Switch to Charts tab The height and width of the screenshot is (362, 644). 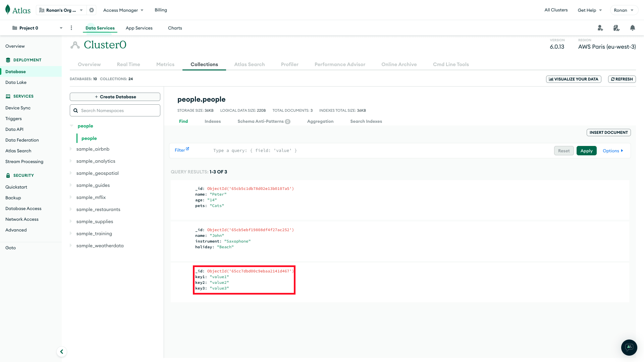[x=175, y=28]
